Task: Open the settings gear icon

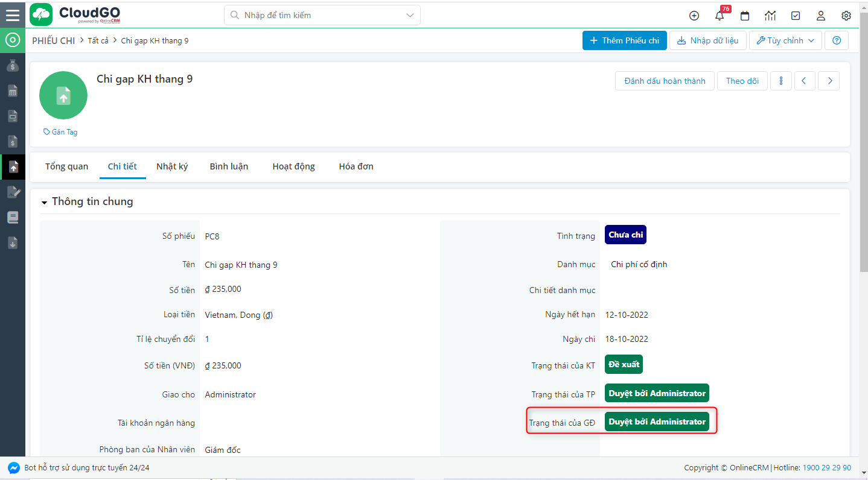Action: tap(846, 16)
